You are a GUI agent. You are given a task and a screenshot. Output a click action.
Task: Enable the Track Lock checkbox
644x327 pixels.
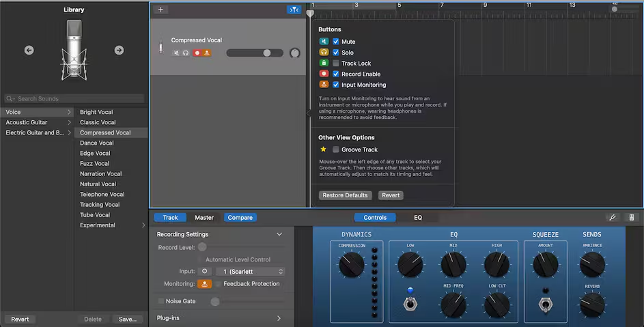point(335,63)
